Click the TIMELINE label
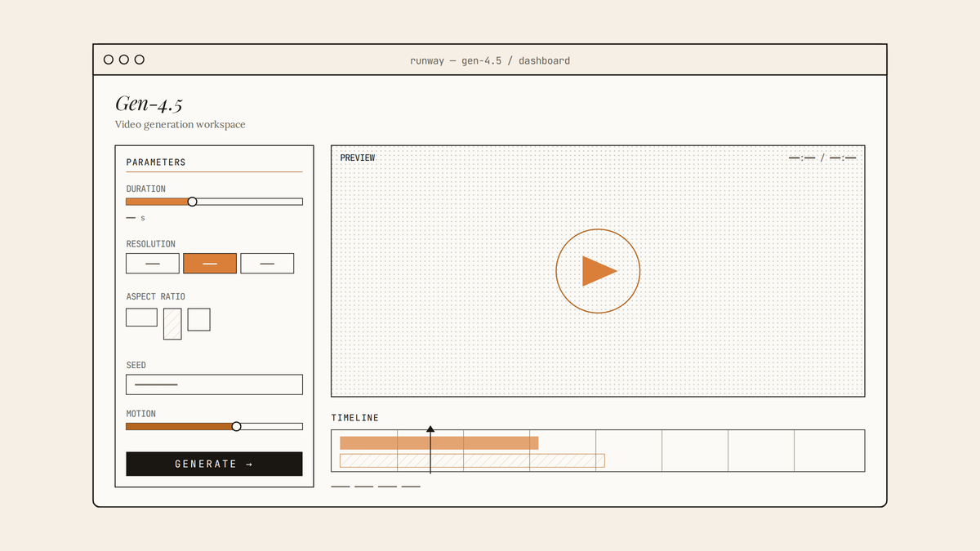This screenshot has height=551, width=980. 355,418
